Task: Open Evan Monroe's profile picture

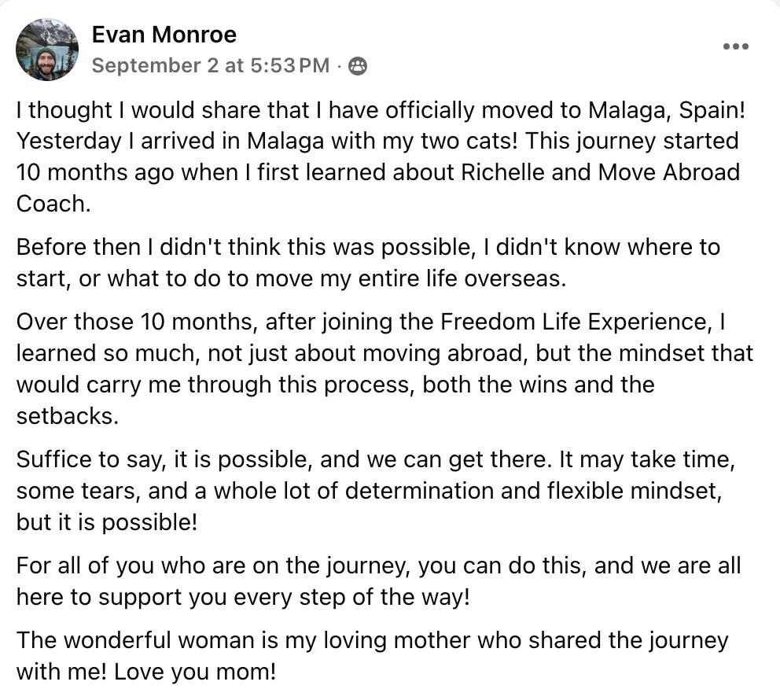Action: coord(47,50)
